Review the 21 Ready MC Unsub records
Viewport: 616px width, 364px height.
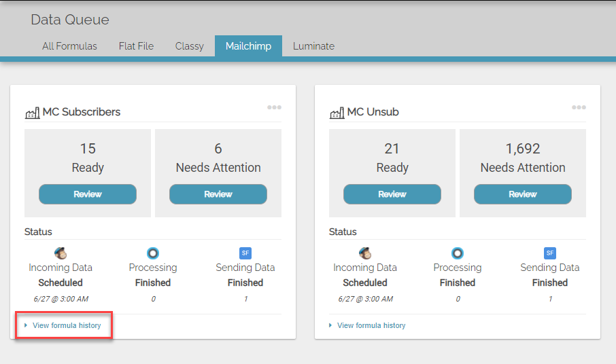[x=392, y=194]
